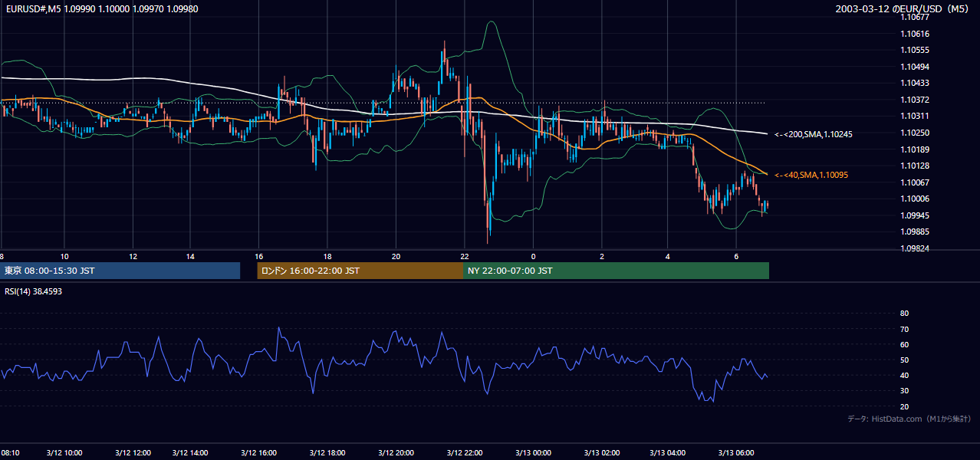Click price axis value 1.09885

[x=914, y=232]
